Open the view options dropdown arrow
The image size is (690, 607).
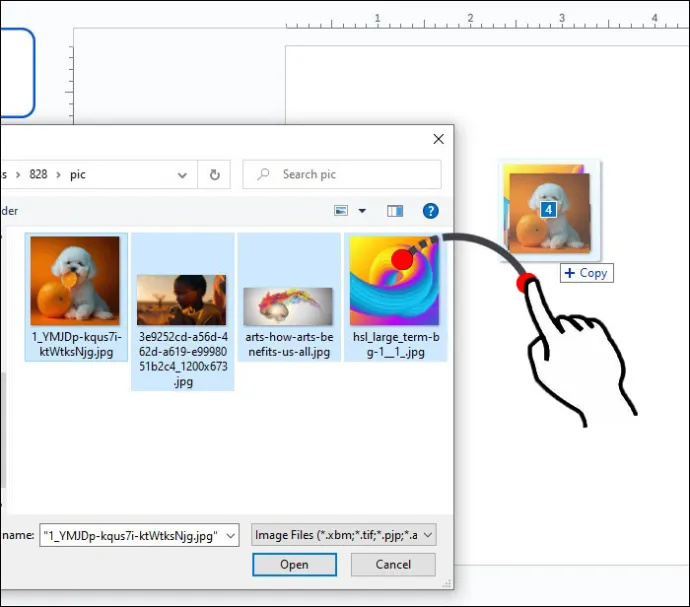click(362, 211)
